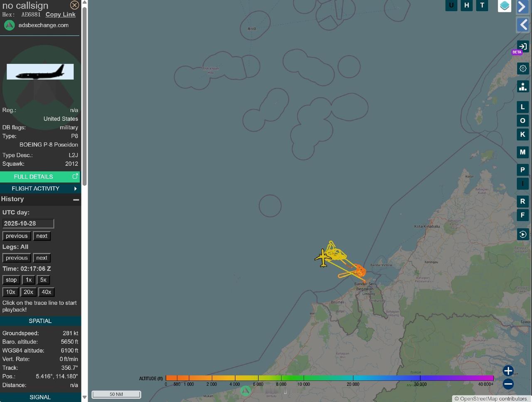Click the Copy Link hyperlink

click(x=60, y=15)
